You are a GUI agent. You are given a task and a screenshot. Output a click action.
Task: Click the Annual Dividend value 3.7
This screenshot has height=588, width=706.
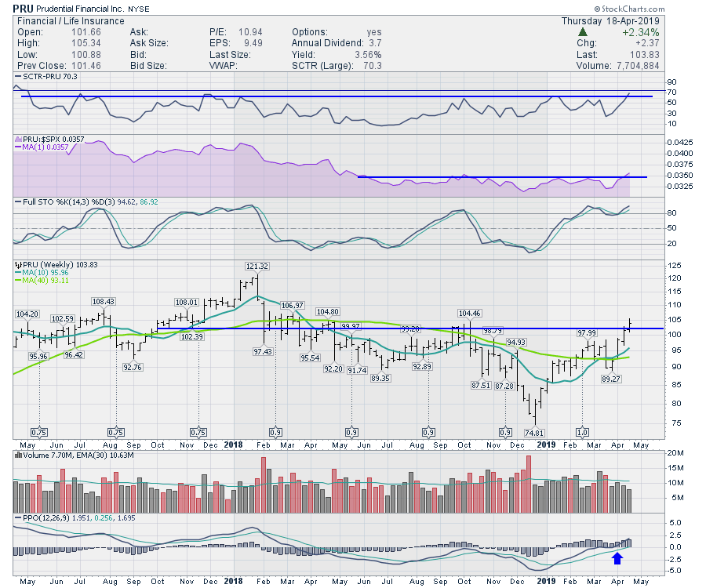click(x=375, y=43)
